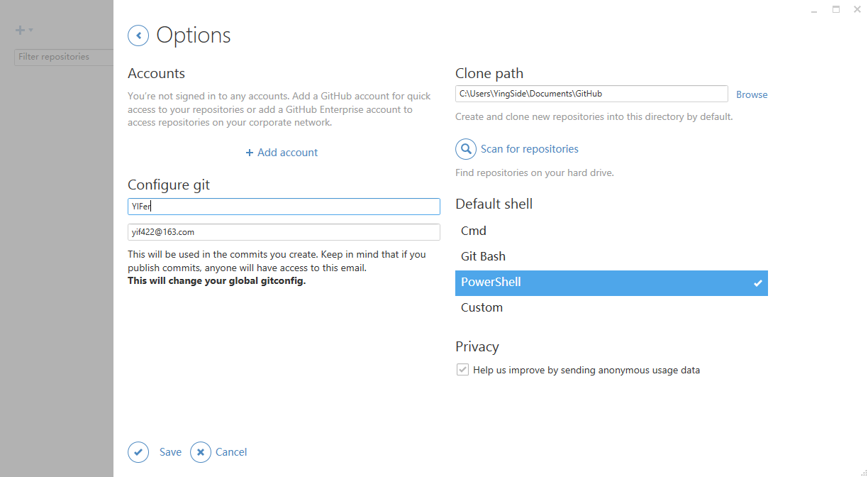Click the Save checkmark circle icon

coord(138,452)
